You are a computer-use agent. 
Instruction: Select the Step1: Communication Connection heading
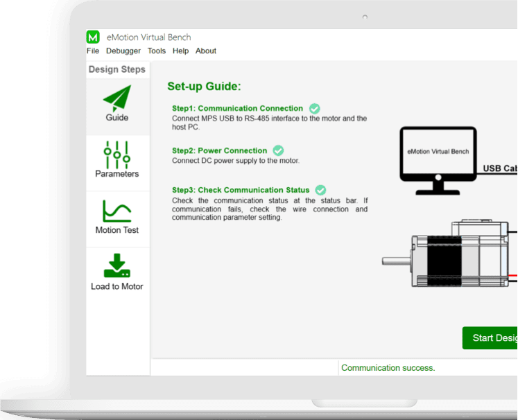238,108
